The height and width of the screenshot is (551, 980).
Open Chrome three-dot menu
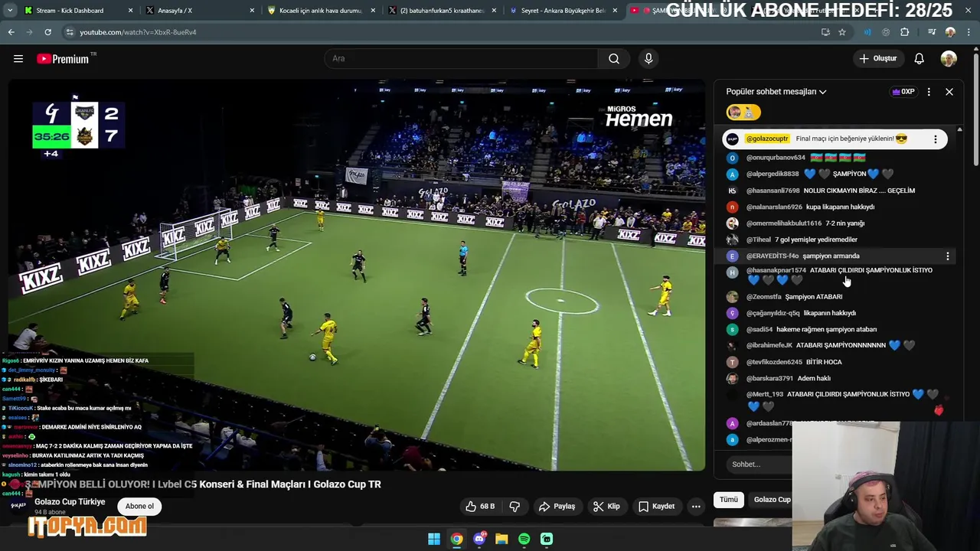point(969,32)
